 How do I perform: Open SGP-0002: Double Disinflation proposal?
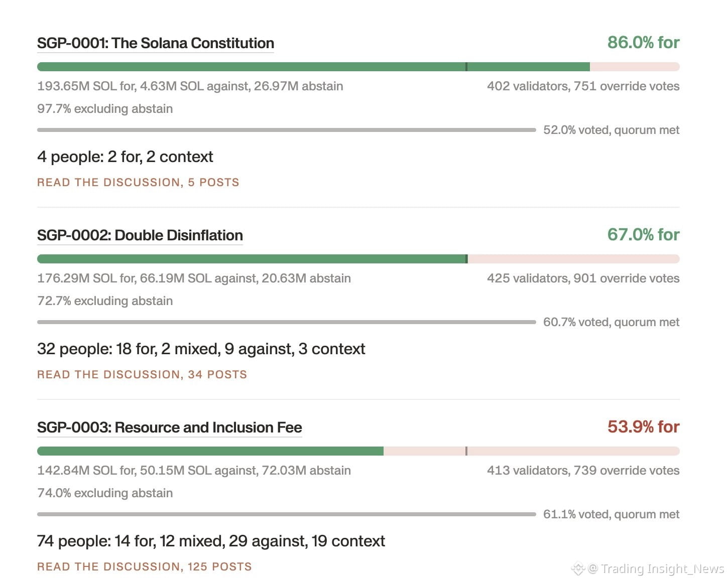140,235
